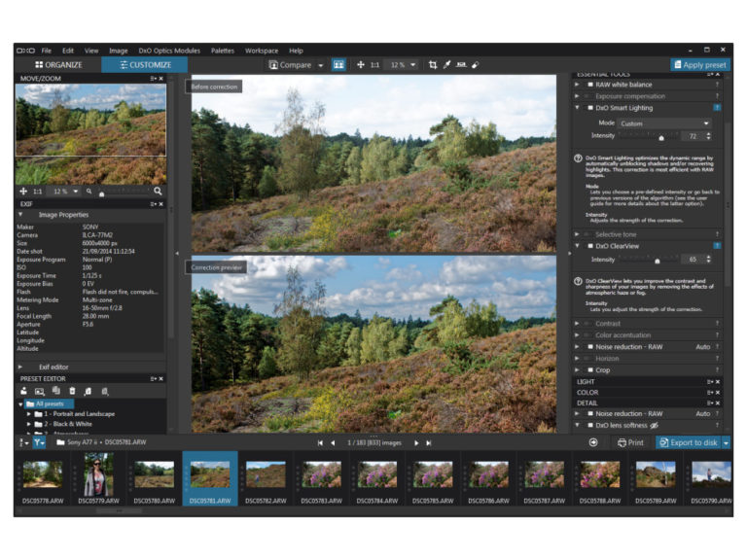Image resolution: width=747 pixels, height=560 pixels.
Task: Click the large magnifier icon in Move/Zoom
Action: click(158, 191)
